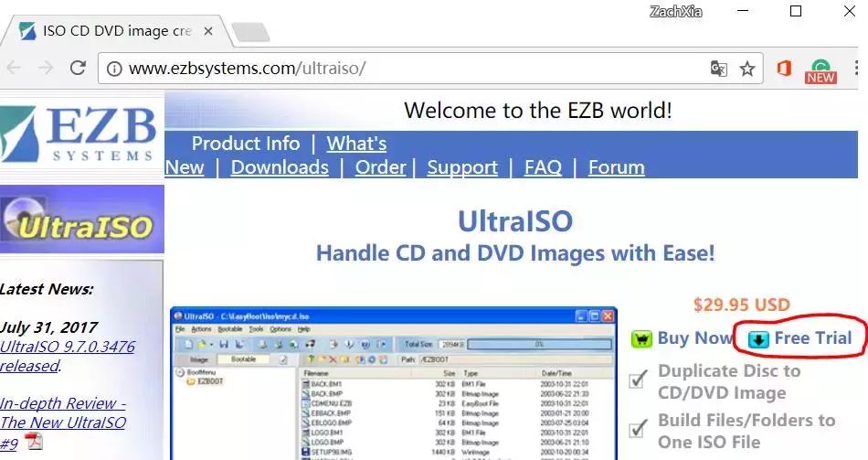Open the Support page link
The height and width of the screenshot is (460, 868).
[462, 167]
